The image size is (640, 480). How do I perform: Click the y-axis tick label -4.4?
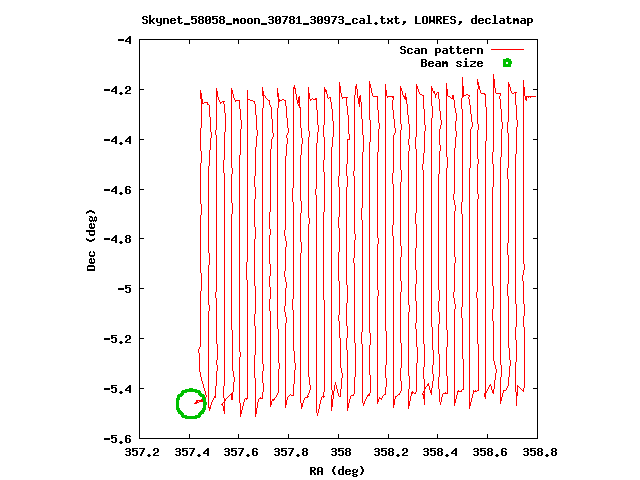[x=118, y=140]
